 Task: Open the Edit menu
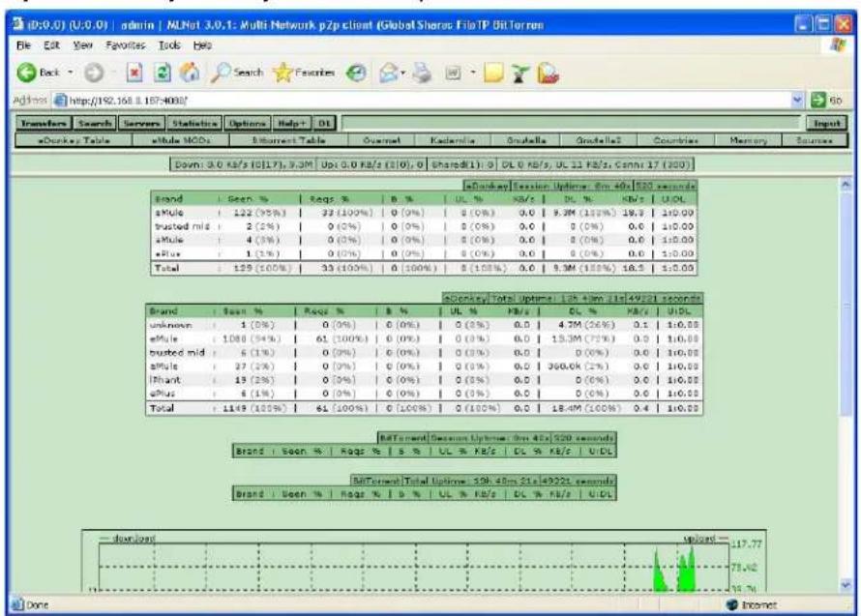[x=51, y=45]
